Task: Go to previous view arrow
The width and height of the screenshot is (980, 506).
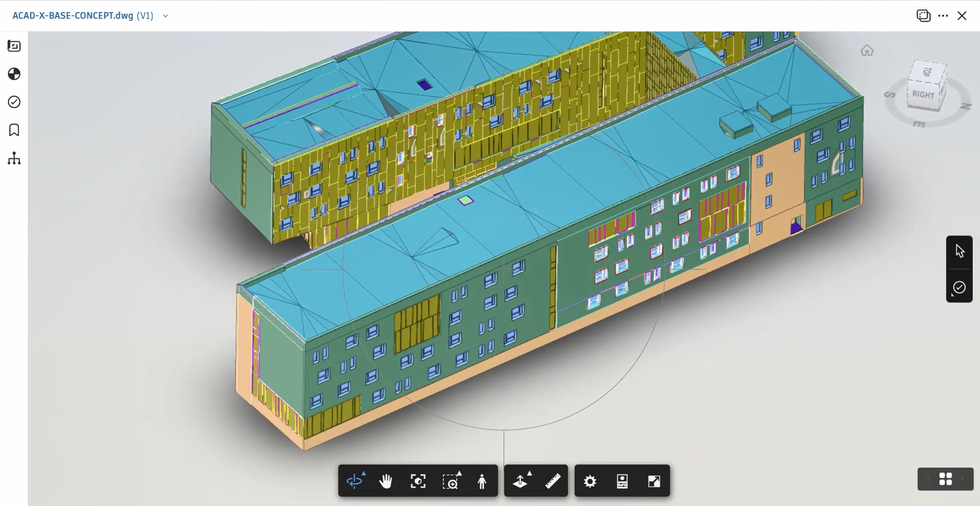Action: (928, 479)
